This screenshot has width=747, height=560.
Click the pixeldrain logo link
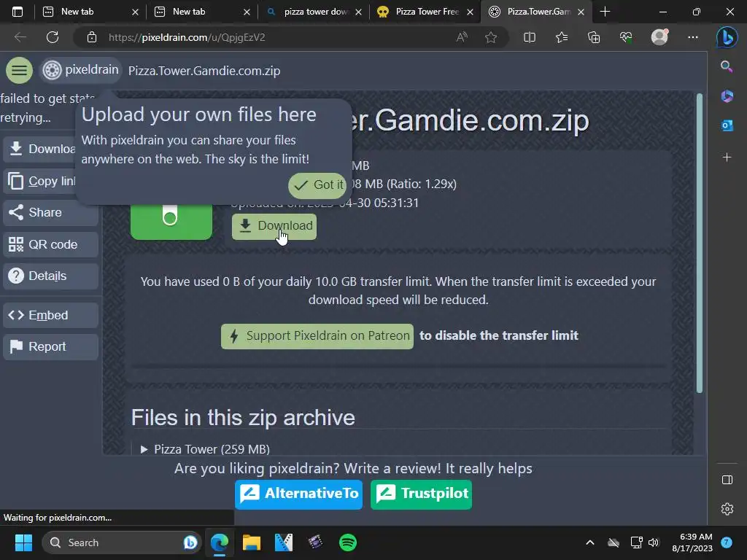[x=80, y=70]
